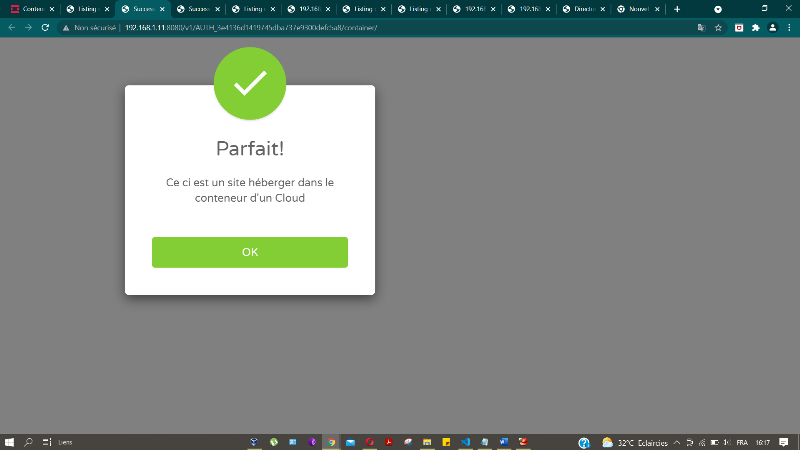
Task: Open a new browser tab
Action: [x=677, y=9]
